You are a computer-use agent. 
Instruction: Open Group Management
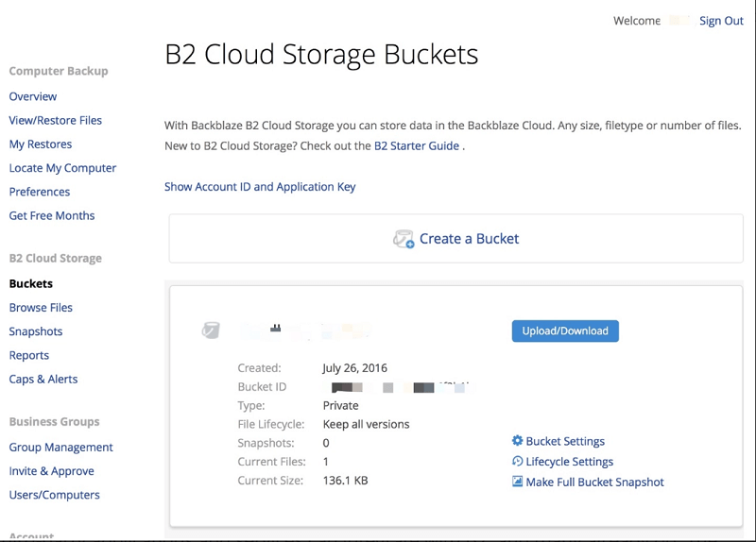[x=60, y=447]
